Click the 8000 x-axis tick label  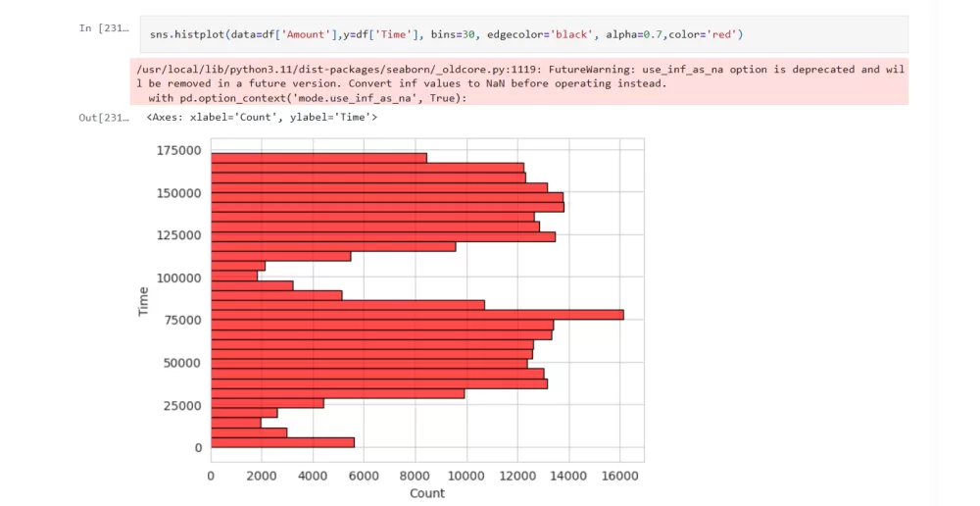(x=415, y=476)
